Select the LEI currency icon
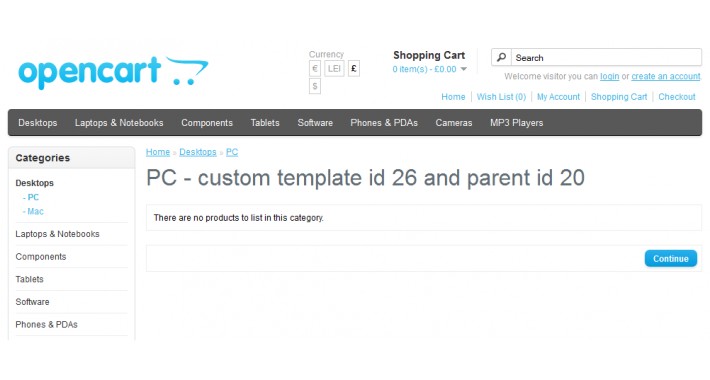The width and height of the screenshot is (710, 380). pyautogui.click(x=334, y=68)
